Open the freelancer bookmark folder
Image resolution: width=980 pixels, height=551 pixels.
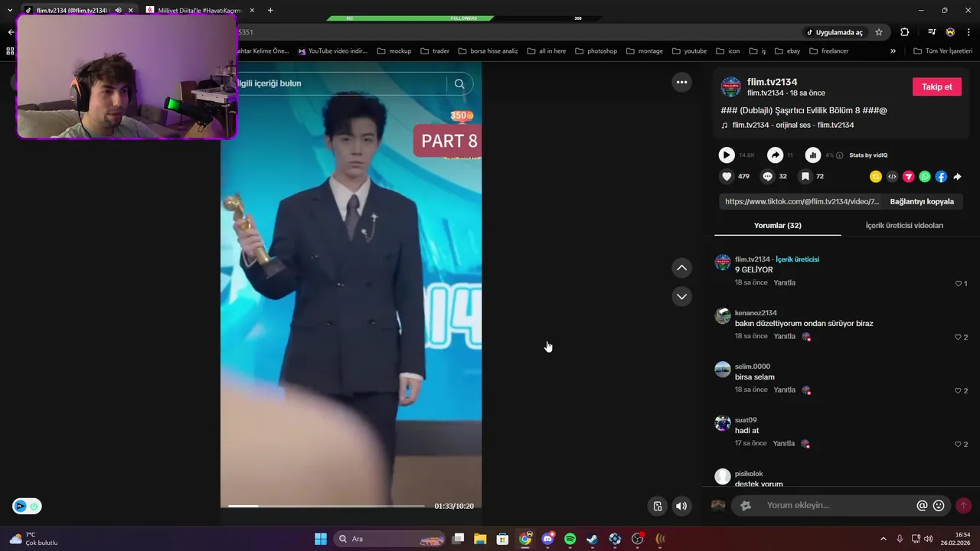(x=828, y=51)
